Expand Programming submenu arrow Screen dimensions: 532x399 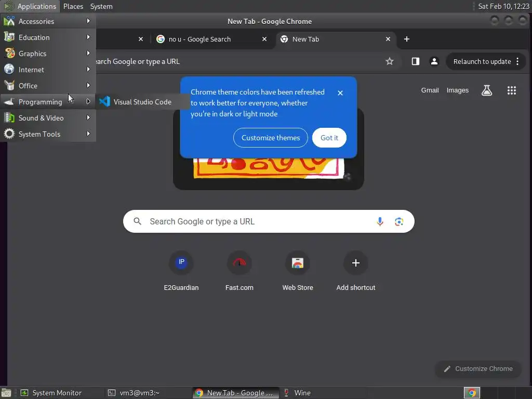click(x=88, y=101)
